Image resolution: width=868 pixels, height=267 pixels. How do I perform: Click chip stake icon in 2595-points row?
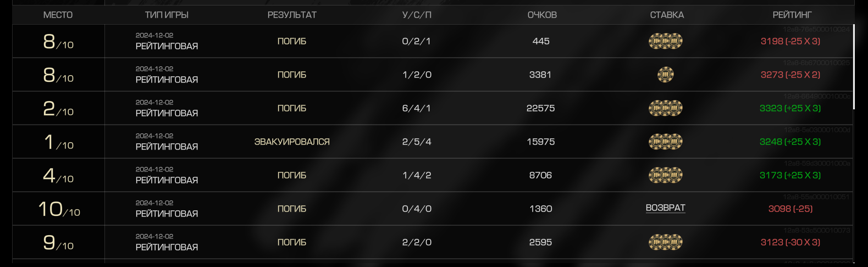pos(665,242)
